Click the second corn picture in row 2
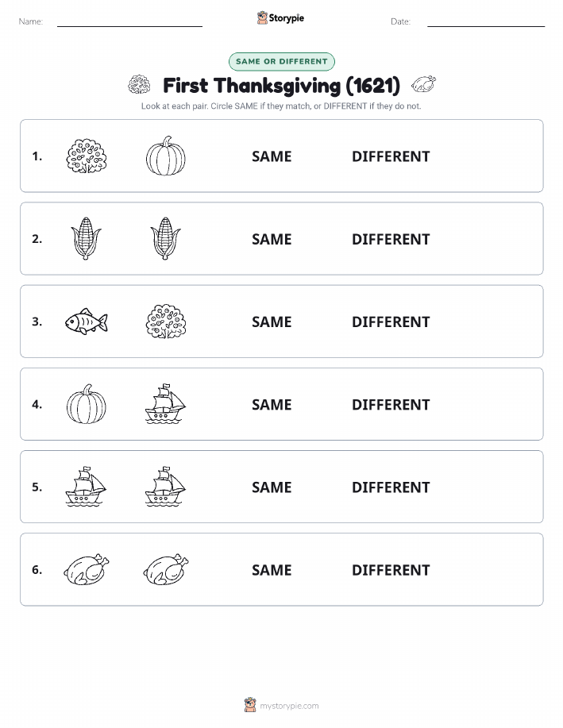This screenshot has height=728, width=563. [166, 238]
